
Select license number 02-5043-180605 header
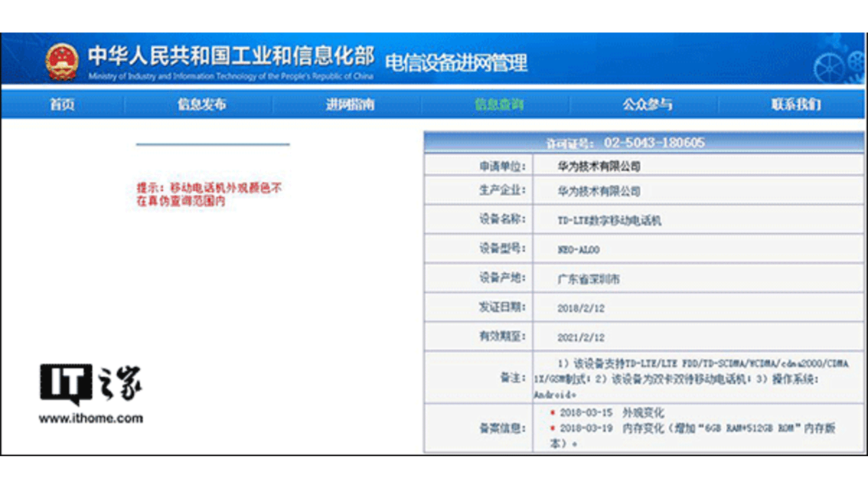tap(644, 142)
